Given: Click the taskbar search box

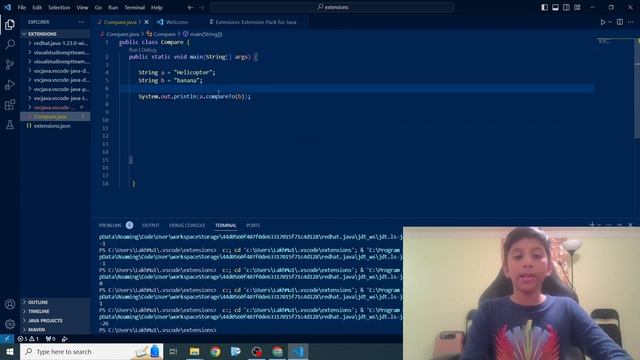Looking at the screenshot, I should 91,351.
